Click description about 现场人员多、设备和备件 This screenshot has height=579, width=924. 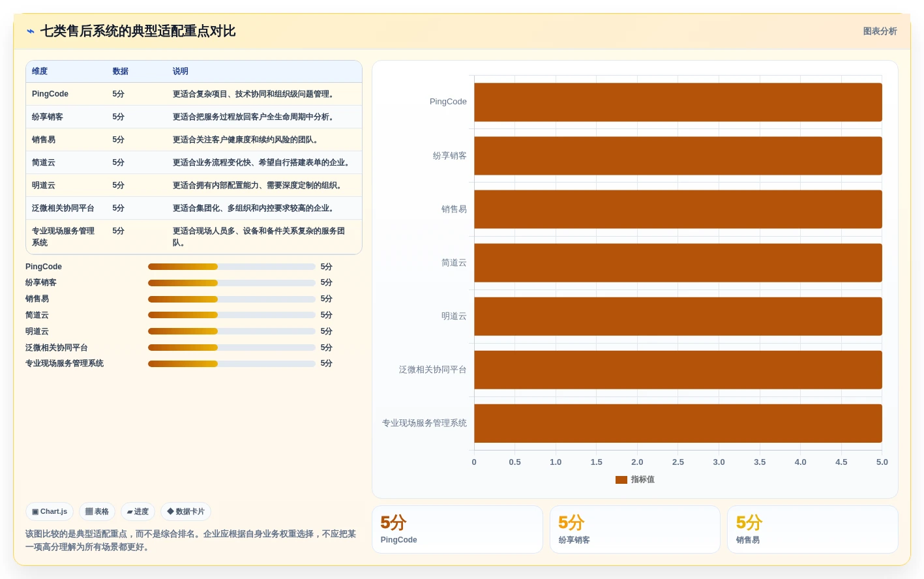point(259,237)
